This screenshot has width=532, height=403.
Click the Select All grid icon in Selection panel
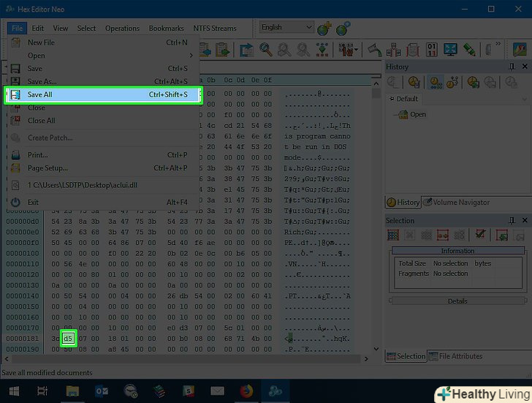[393, 235]
